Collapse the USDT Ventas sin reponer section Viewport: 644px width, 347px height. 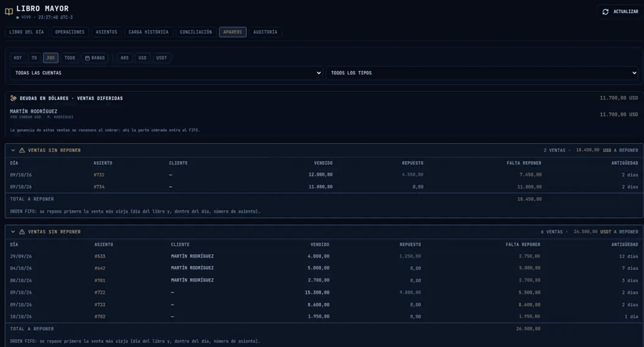[13, 232]
